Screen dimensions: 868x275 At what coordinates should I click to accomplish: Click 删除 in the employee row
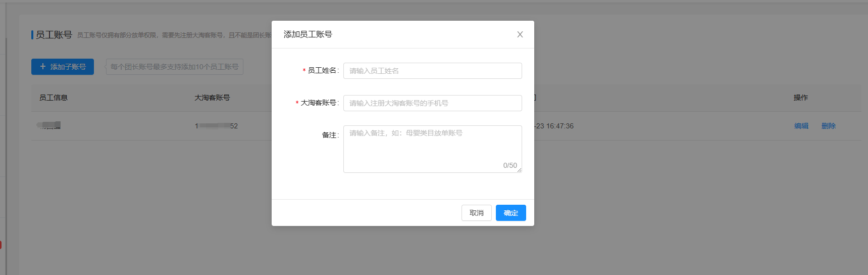pos(828,126)
